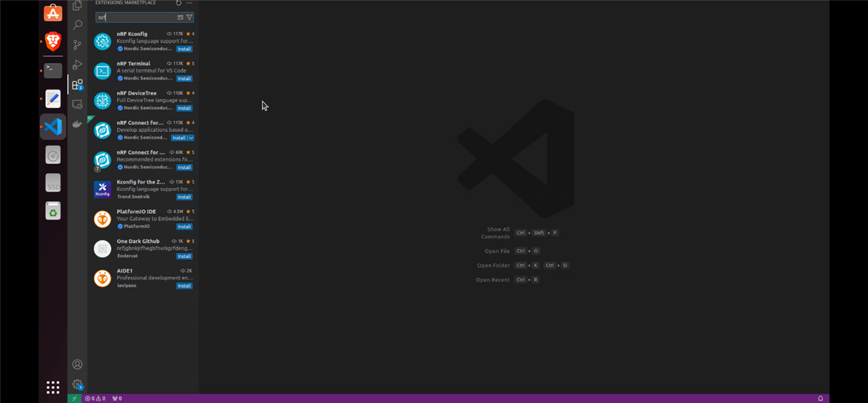
Task: Select the leviyanx publisher name
Action: pos(127,286)
